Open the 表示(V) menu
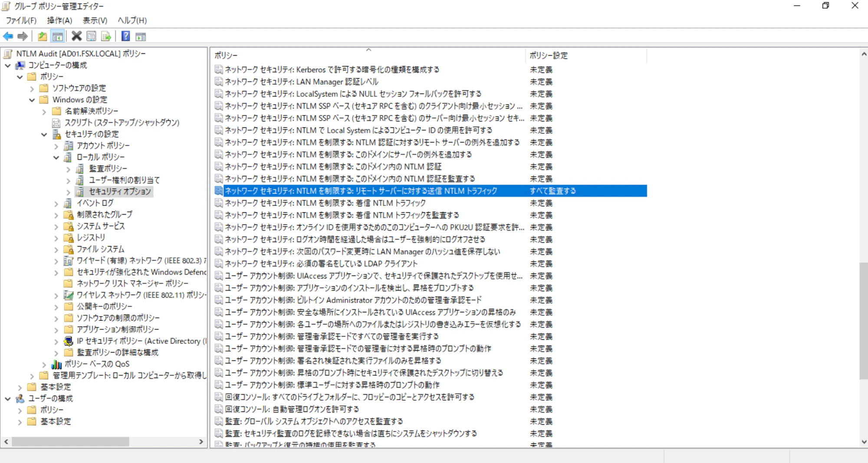Image resolution: width=868 pixels, height=463 pixels. click(x=95, y=20)
